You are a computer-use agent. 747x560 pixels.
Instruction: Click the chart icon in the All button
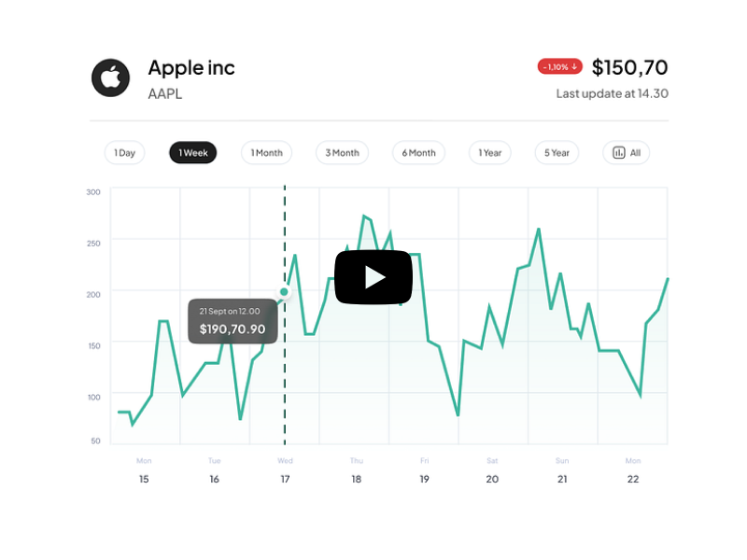[x=619, y=153]
